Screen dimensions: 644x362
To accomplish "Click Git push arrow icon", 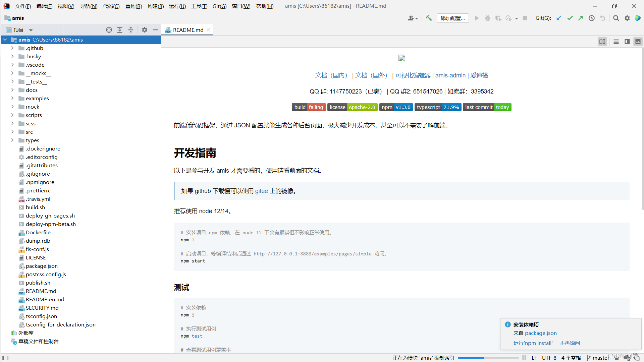I will [x=581, y=18].
